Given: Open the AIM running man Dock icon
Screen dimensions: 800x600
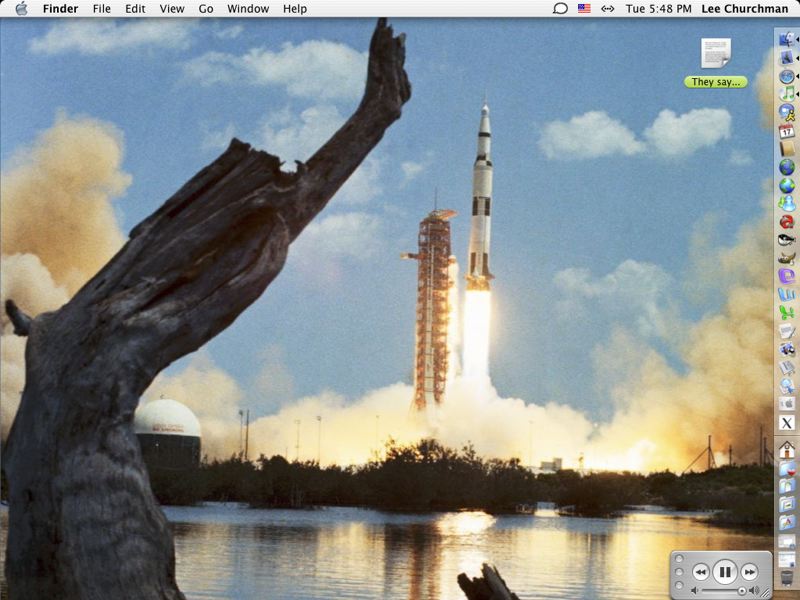Looking at the screenshot, I should pos(787,111).
